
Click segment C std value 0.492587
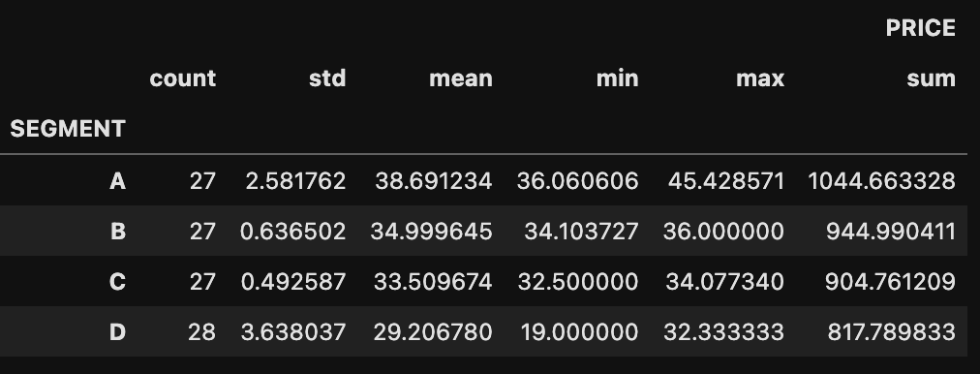(293, 282)
